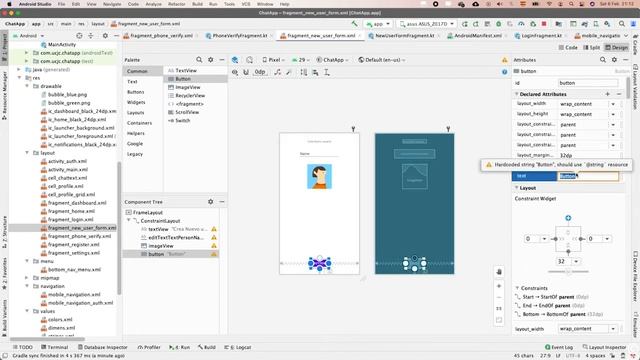Select the pan hand tool on canvas
Image resolution: width=640 pixels, height=360 pixels.
[x=499, y=272]
